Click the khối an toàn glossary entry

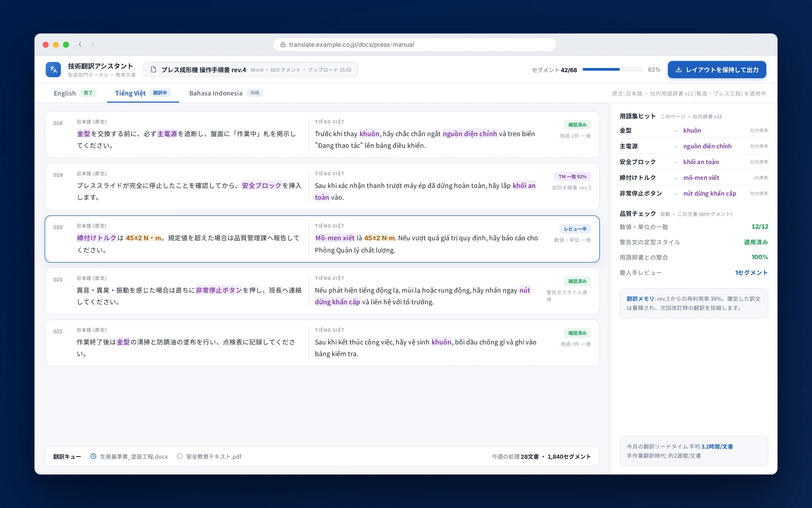(x=701, y=162)
